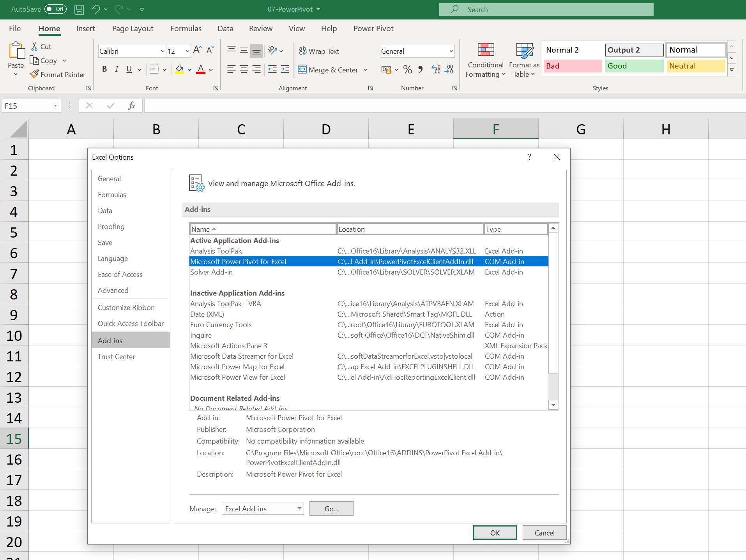Click Wrap Text button
The height and width of the screenshot is (560, 746).
(319, 51)
